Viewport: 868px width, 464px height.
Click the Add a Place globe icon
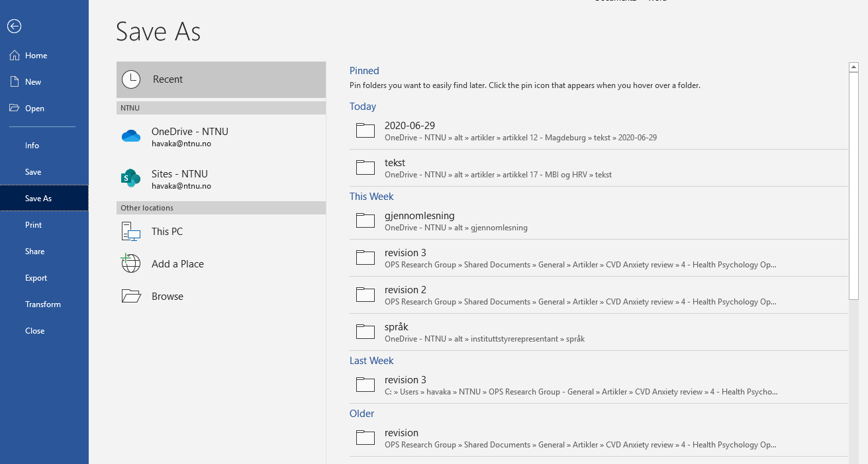[131, 263]
